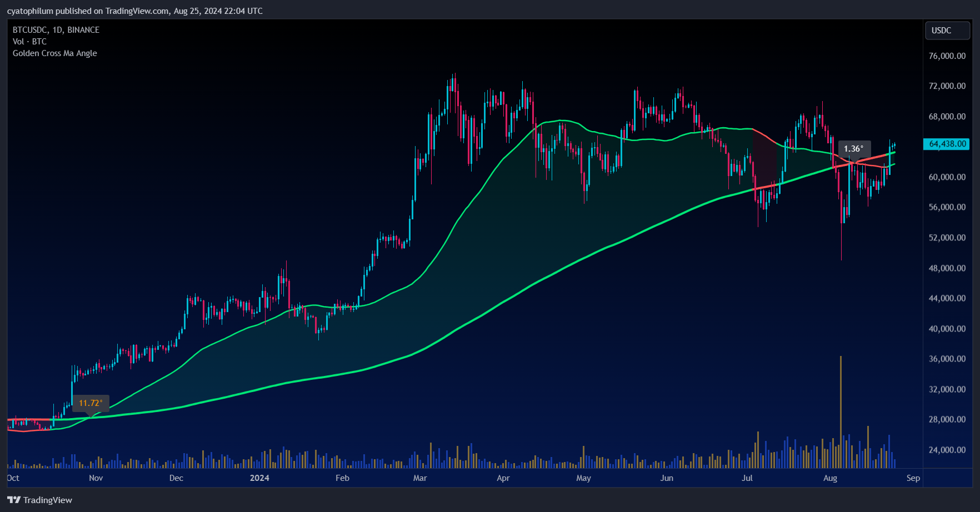Click the Vol · BTC indicator label
The image size is (980, 512).
click(30, 42)
